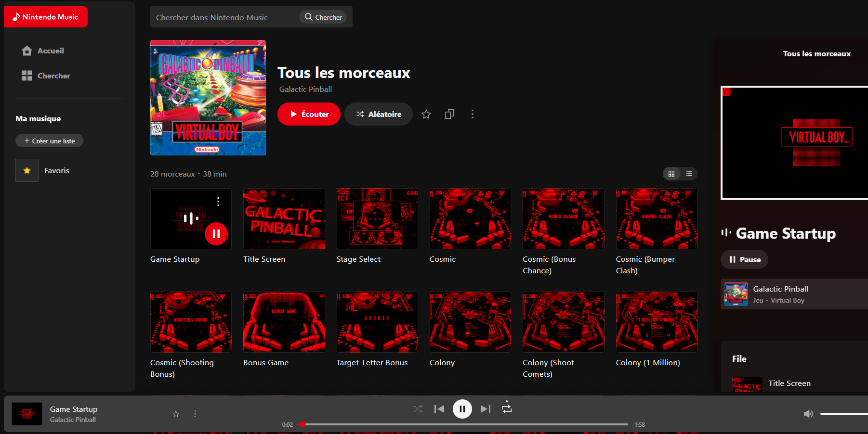Click the Chercher search button
Screen dimensions: 868x434
pos(323,17)
